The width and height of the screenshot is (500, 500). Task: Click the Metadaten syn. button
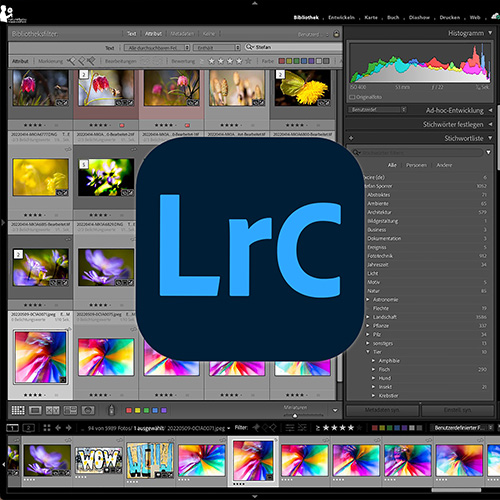pyautogui.click(x=382, y=410)
